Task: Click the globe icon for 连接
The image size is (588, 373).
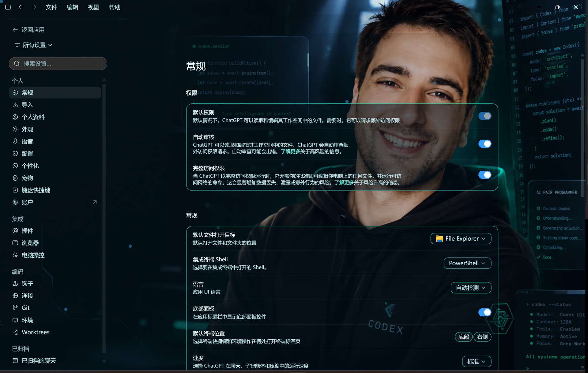Action: (15, 296)
